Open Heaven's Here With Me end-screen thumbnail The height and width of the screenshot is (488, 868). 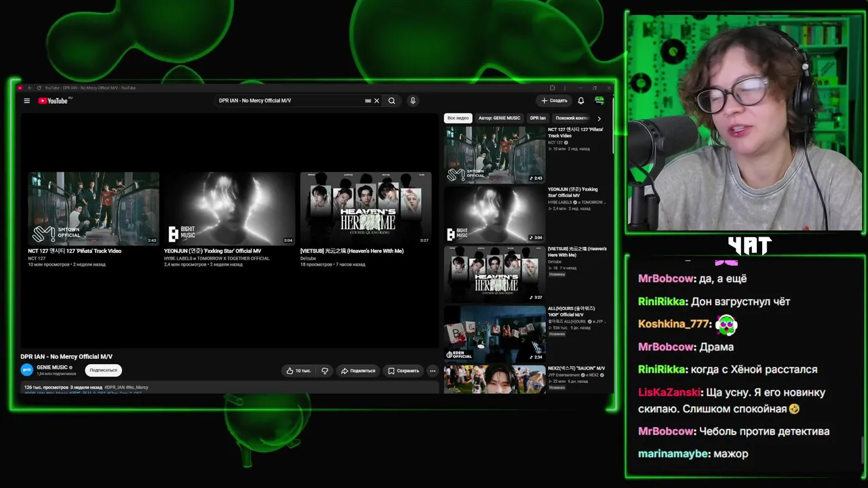pyautogui.click(x=366, y=208)
